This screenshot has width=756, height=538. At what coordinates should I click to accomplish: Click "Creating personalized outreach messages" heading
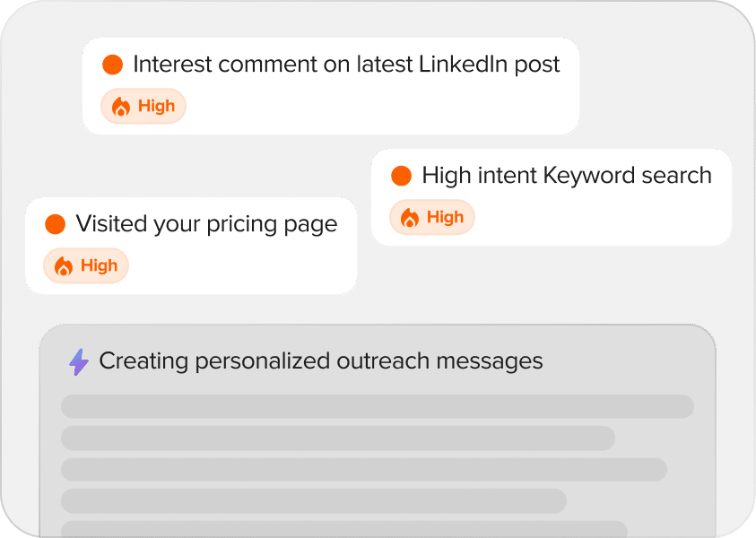click(x=320, y=361)
